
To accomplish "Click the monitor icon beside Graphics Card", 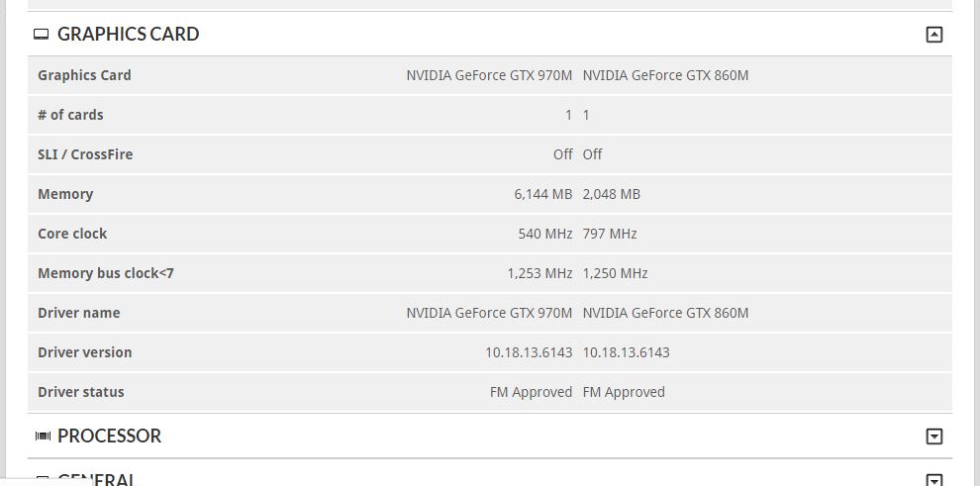I will 42,35.
